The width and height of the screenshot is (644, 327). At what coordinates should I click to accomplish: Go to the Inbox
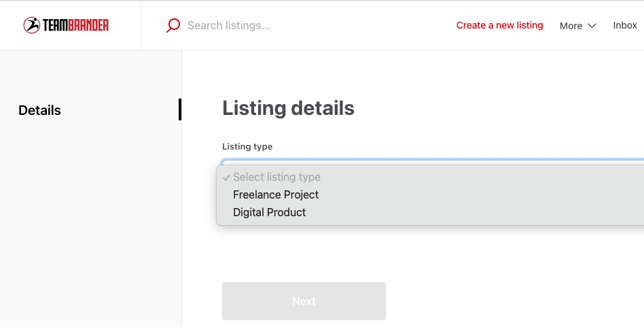[x=624, y=25]
